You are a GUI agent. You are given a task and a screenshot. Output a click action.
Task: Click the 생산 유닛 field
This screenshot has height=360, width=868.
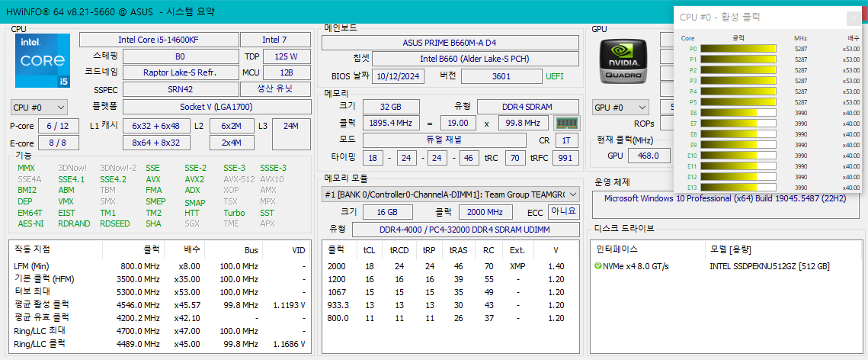tap(275, 89)
